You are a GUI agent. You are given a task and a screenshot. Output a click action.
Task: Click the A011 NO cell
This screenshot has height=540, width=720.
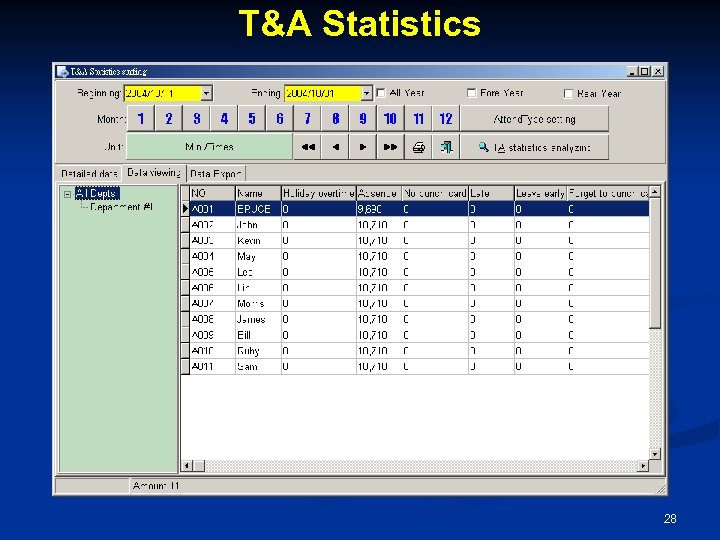click(x=212, y=366)
